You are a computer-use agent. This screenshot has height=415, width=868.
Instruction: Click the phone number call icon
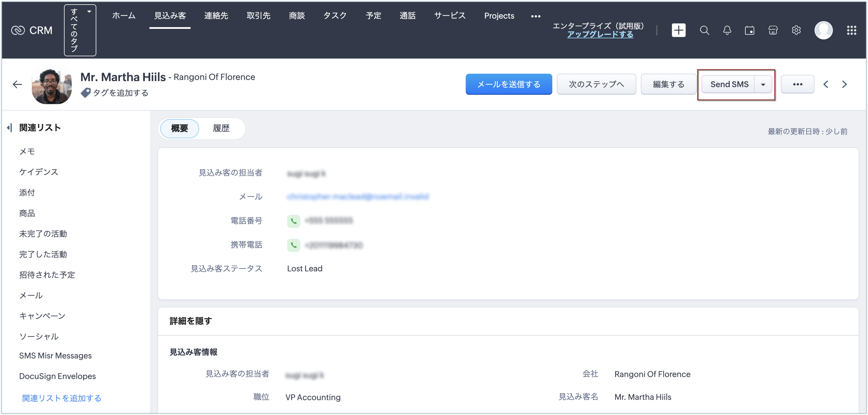point(293,221)
